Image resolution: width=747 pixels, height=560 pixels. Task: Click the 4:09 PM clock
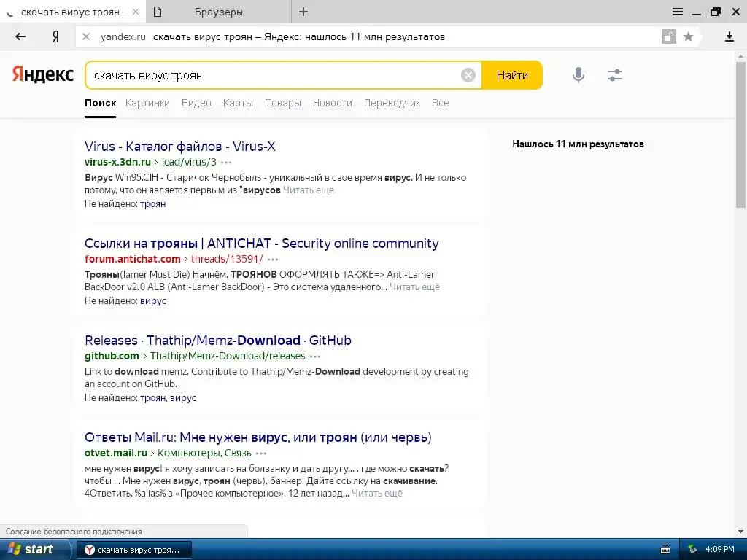(720, 550)
